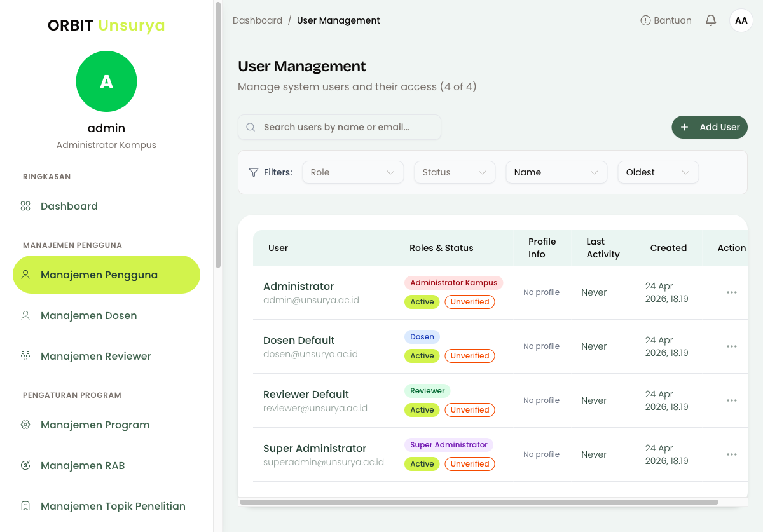Click No profile in Reviewer Default row

pos(542,400)
